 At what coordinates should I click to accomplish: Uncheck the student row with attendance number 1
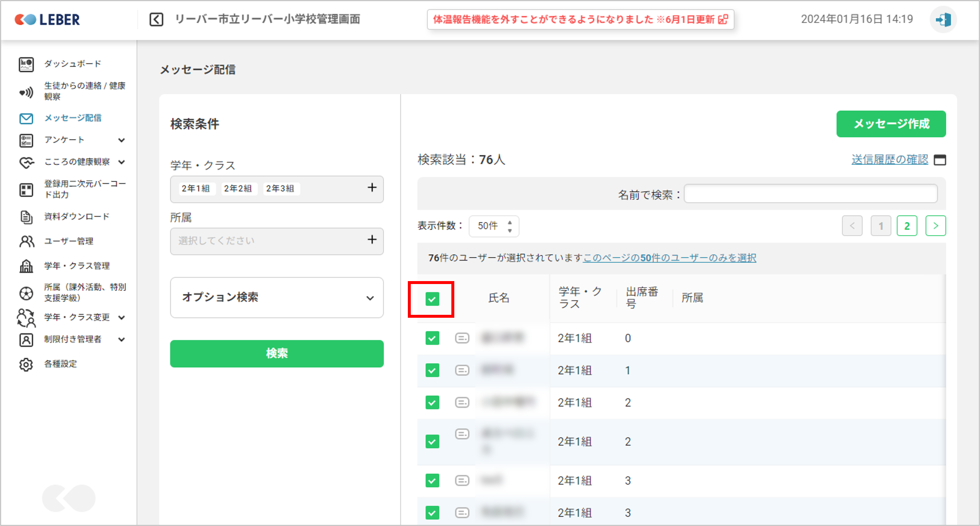point(432,371)
